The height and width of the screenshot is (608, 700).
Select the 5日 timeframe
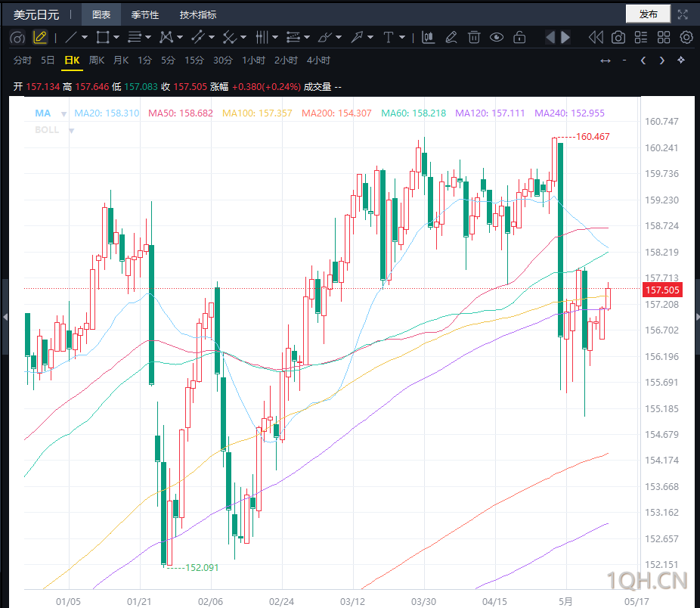(48, 60)
